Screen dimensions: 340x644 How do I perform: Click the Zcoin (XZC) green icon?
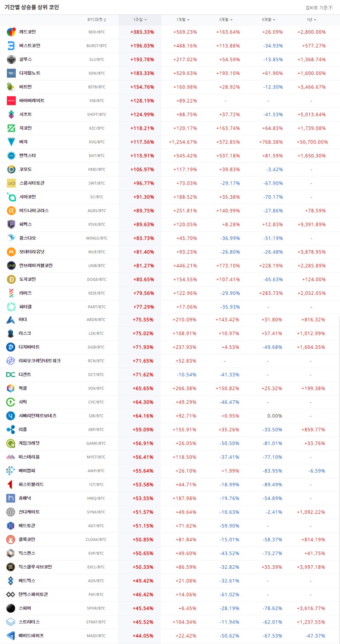(x=11, y=128)
